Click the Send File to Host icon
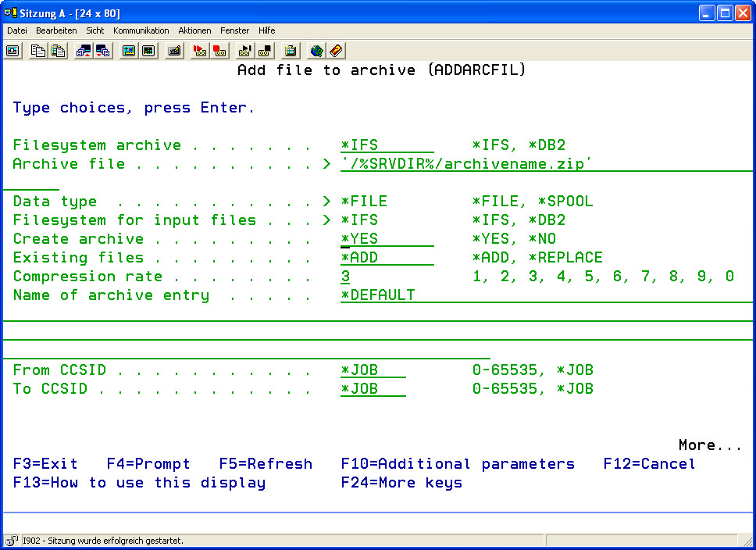The image size is (756, 550). 83,51
